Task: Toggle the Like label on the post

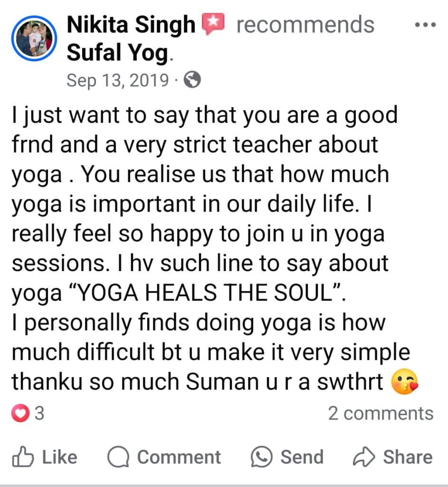Action: pos(59,457)
